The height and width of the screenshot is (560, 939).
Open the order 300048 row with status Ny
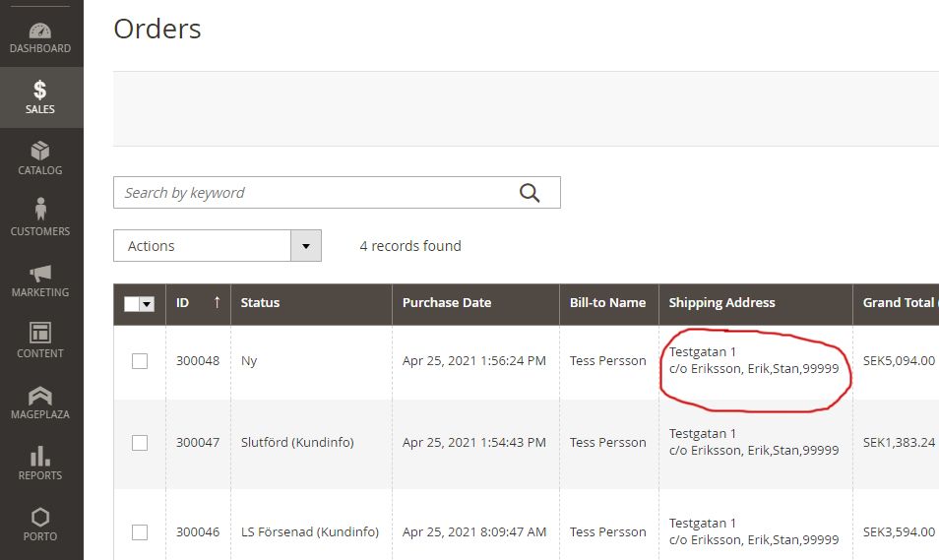249,361
